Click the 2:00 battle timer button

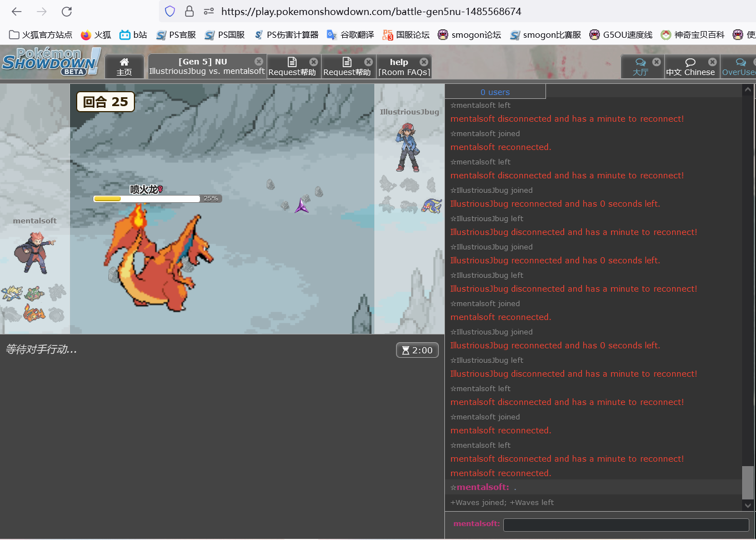[417, 350]
